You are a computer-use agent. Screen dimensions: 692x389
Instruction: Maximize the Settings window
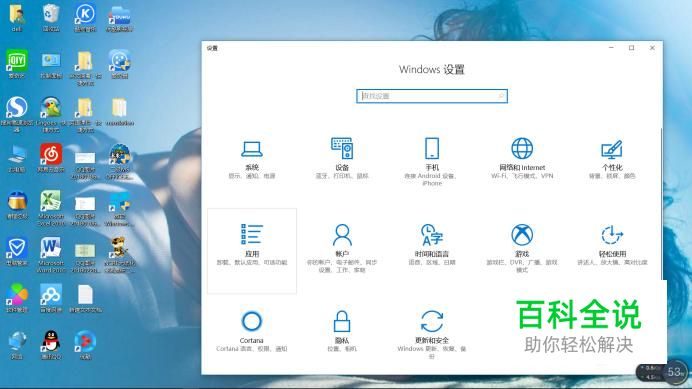point(632,48)
